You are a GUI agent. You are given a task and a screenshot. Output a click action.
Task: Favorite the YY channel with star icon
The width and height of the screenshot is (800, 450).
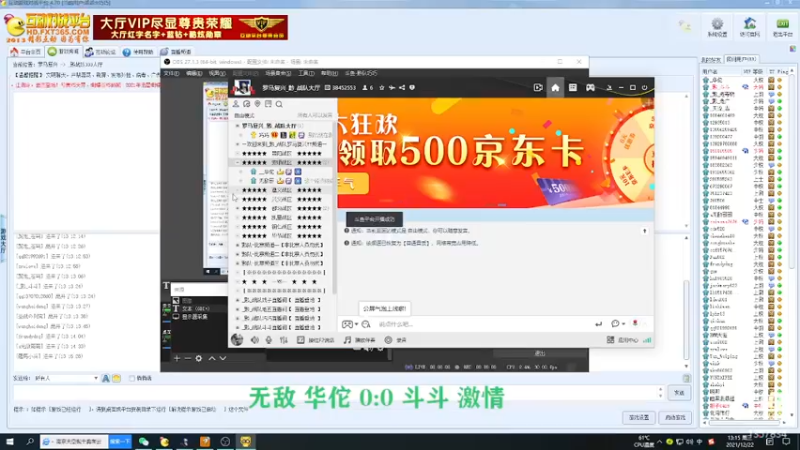pos(382,88)
